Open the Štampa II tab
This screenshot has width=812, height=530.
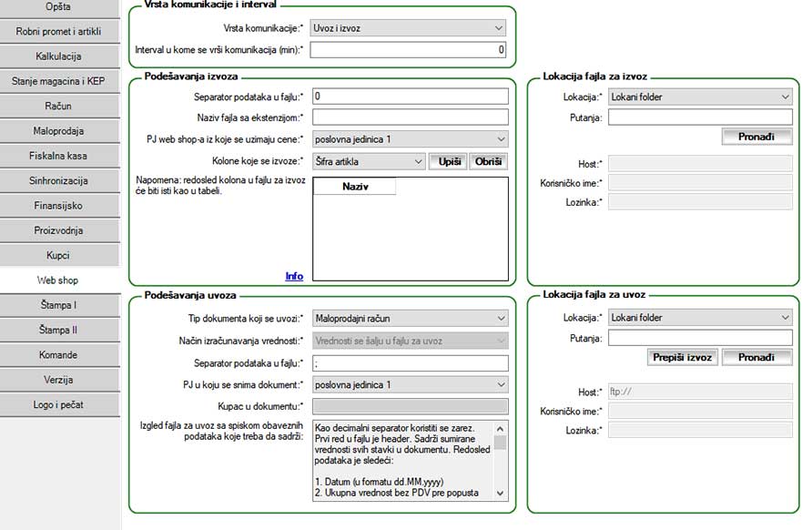point(59,330)
